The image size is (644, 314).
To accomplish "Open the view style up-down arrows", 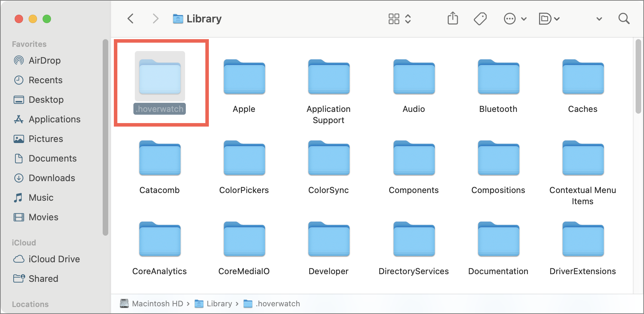I will [408, 19].
